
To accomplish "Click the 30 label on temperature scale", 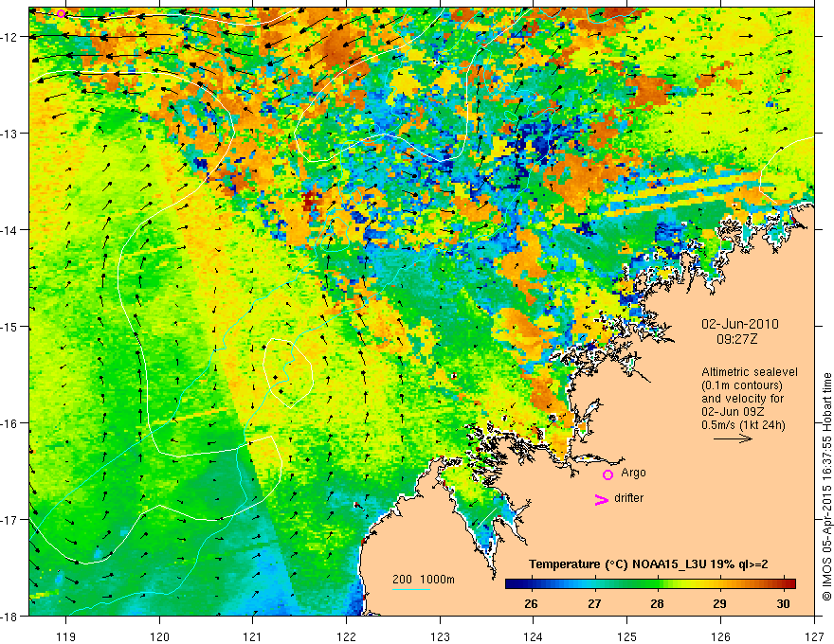I will 783,603.
